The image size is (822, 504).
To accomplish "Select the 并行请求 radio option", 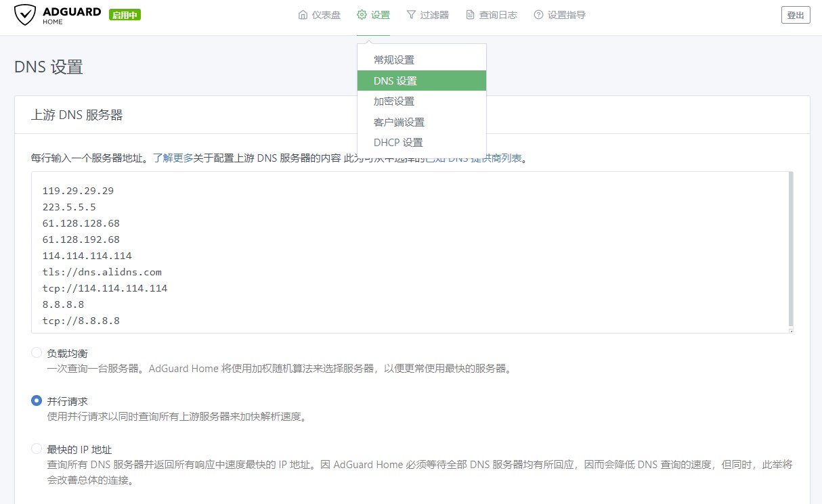I will click(37, 400).
